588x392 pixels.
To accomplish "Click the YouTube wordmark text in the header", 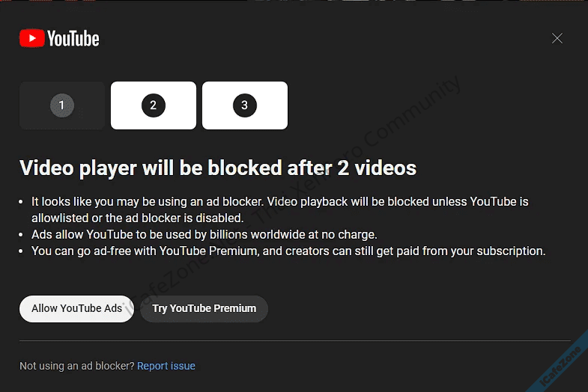I will click(x=73, y=39).
